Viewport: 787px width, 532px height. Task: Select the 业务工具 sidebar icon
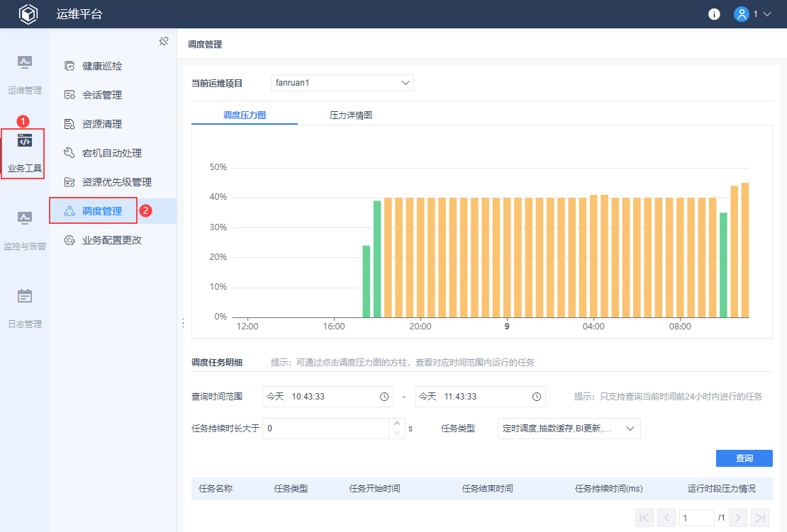coord(25,141)
